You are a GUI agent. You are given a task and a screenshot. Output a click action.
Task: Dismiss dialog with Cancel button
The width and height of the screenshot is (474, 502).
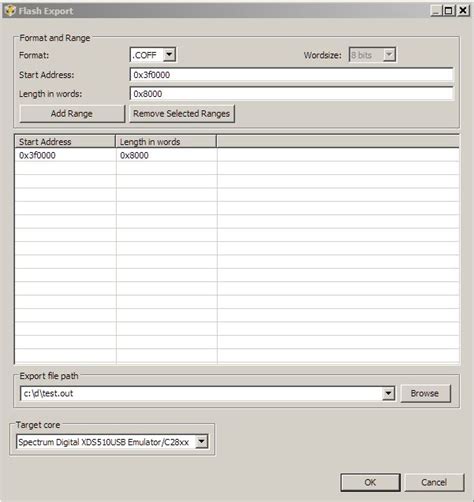434,482
